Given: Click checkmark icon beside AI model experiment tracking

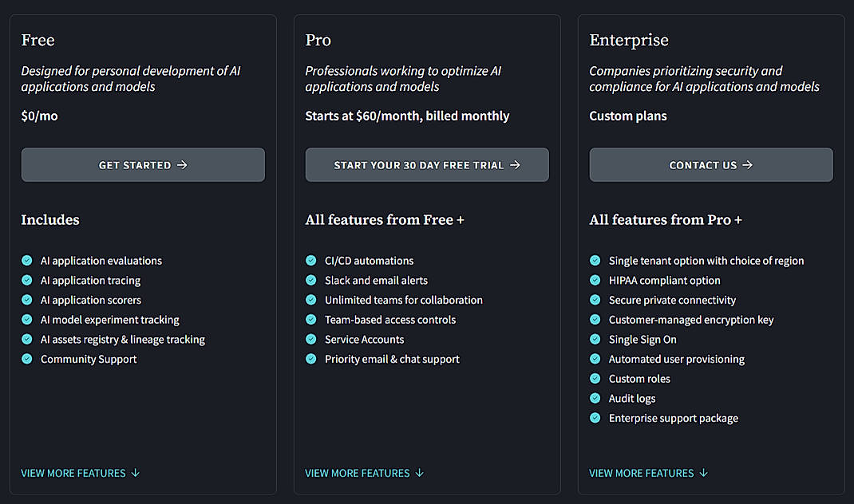Looking at the screenshot, I should pos(26,319).
